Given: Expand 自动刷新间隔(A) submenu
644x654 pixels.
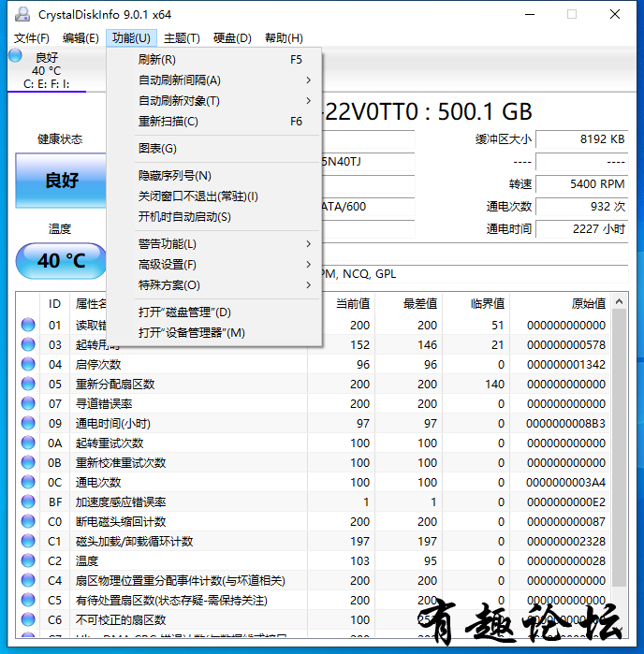Looking at the screenshot, I should point(214,80).
